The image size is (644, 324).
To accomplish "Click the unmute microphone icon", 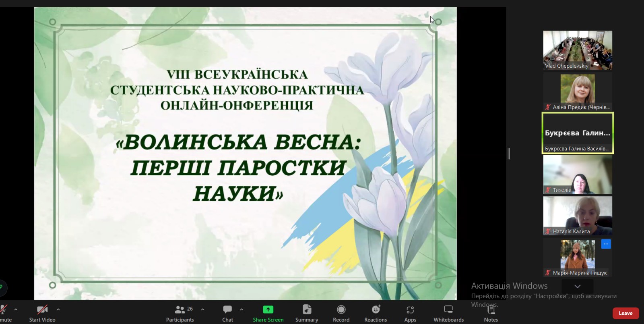I will (3, 309).
